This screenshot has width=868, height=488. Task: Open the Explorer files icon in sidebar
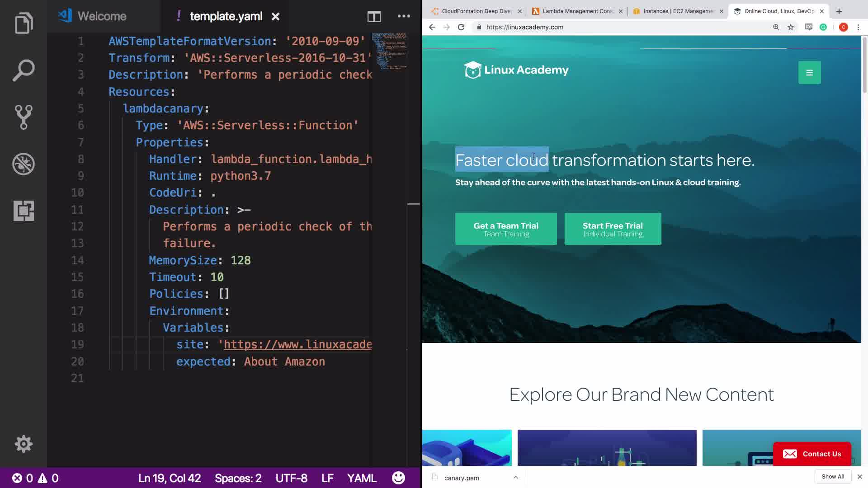coord(24,23)
